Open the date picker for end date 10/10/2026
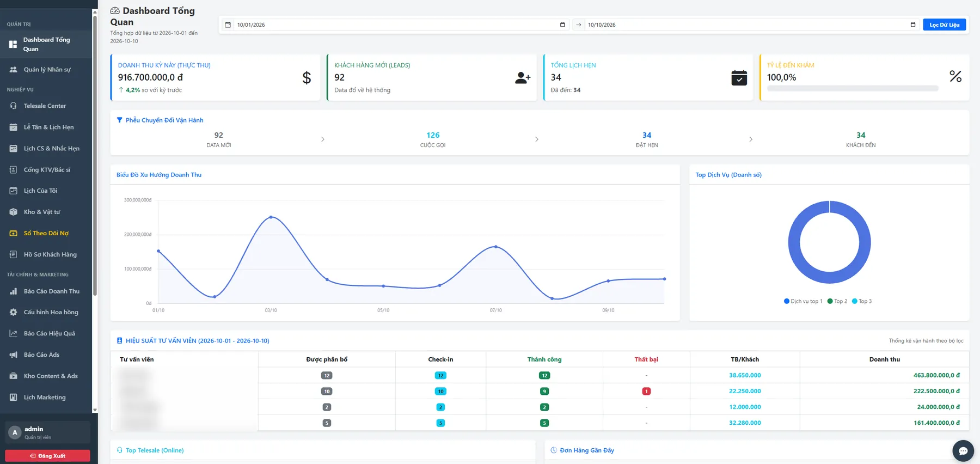This screenshot has width=980, height=464. [x=913, y=25]
